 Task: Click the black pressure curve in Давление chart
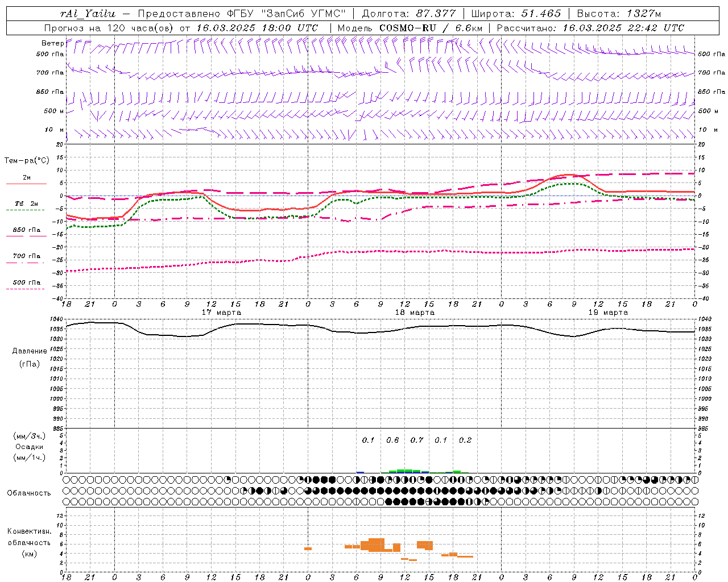380,332
